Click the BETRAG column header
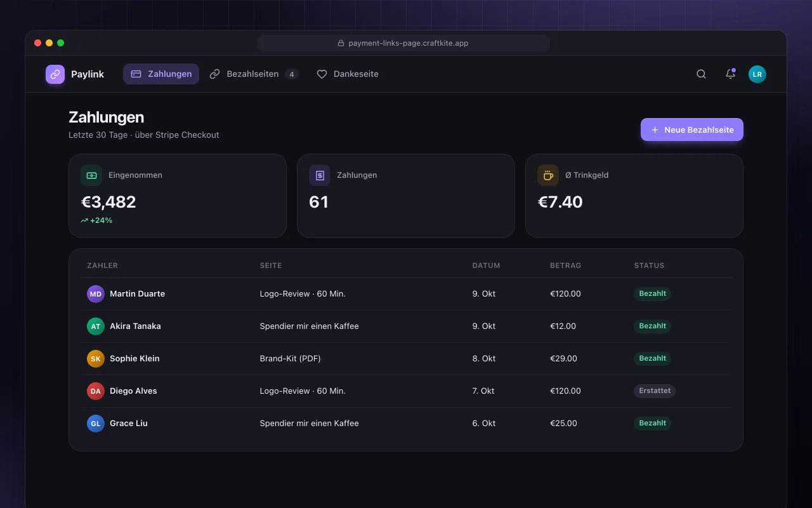This screenshot has height=508, width=812. (x=566, y=265)
